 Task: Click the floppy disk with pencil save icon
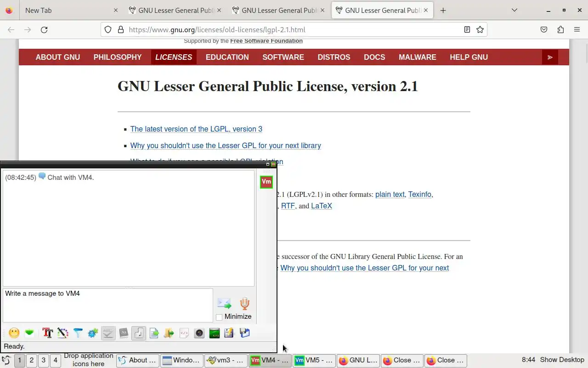tap(229, 333)
